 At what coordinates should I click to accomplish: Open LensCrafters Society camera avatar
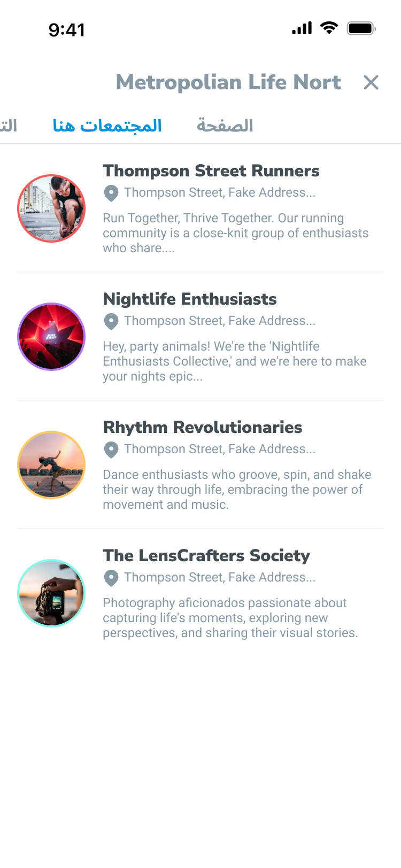[51, 593]
